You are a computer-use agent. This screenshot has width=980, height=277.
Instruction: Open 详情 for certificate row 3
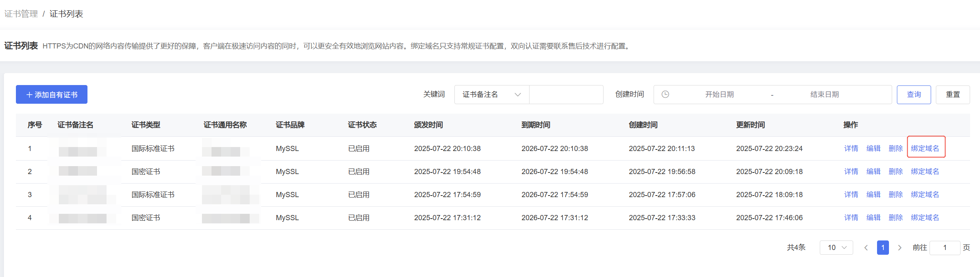851,195
